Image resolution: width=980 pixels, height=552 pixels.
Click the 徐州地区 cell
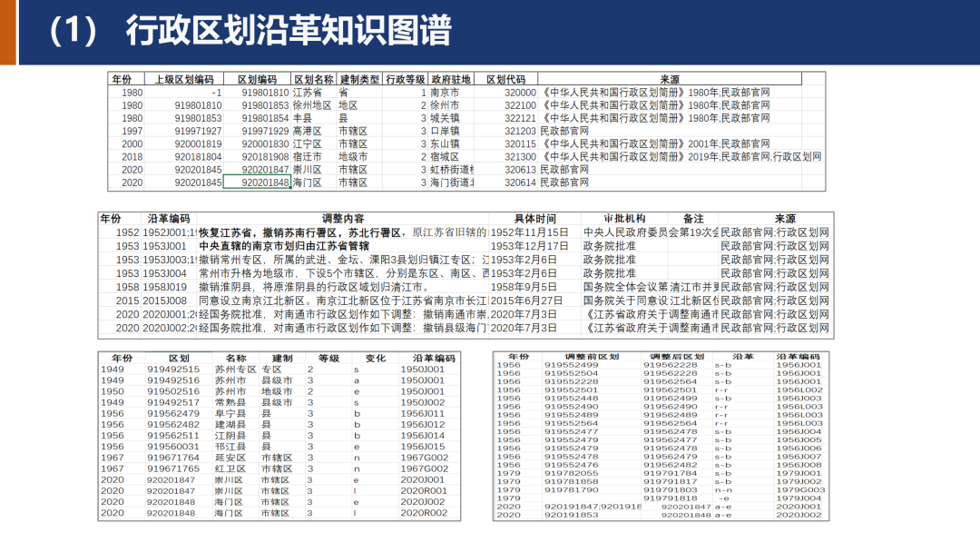pyautogui.click(x=312, y=105)
